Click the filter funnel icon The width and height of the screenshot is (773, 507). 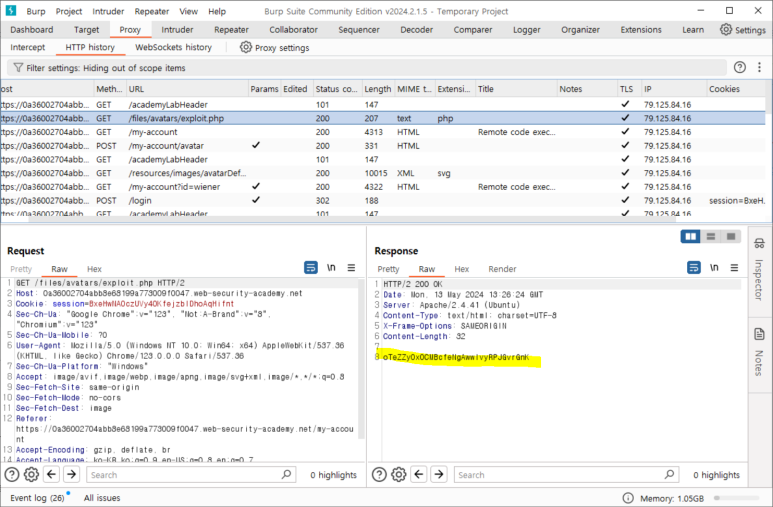click(18, 68)
